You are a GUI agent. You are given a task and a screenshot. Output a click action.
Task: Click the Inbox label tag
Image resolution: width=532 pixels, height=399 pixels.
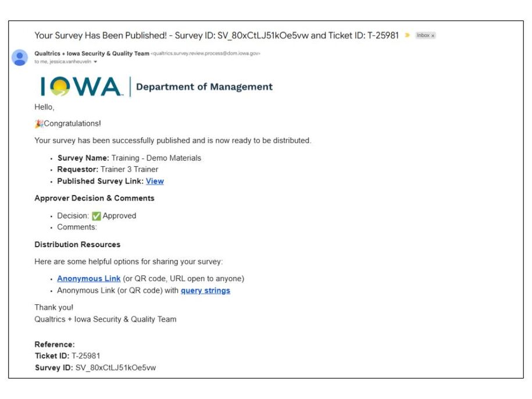coord(426,35)
